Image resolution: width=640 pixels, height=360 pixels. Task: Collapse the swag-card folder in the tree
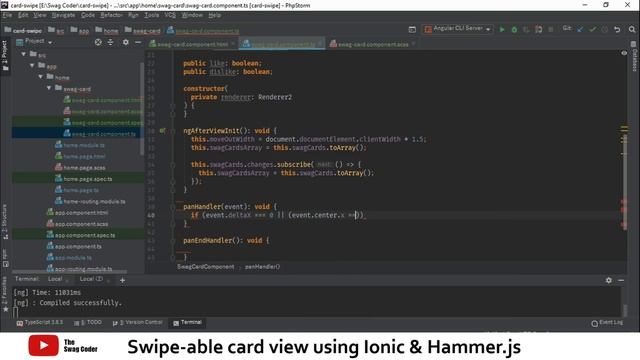[x=49, y=88]
